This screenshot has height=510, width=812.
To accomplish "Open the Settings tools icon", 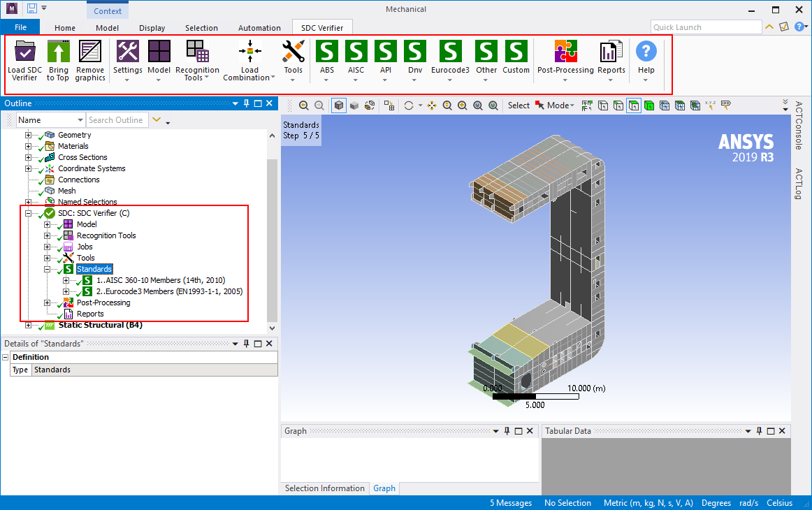I will (127, 51).
